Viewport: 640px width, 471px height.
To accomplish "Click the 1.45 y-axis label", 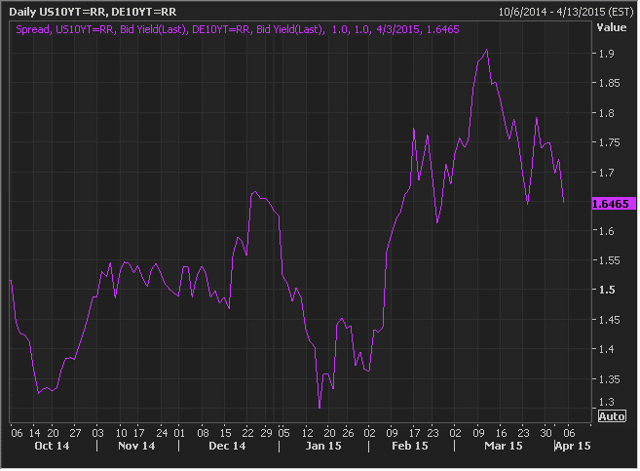I will click(611, 320).
